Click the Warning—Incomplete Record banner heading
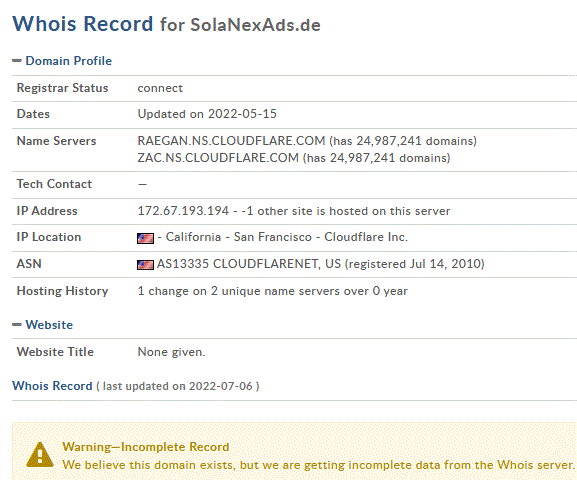The image size is (577, 480). [146, 447]
